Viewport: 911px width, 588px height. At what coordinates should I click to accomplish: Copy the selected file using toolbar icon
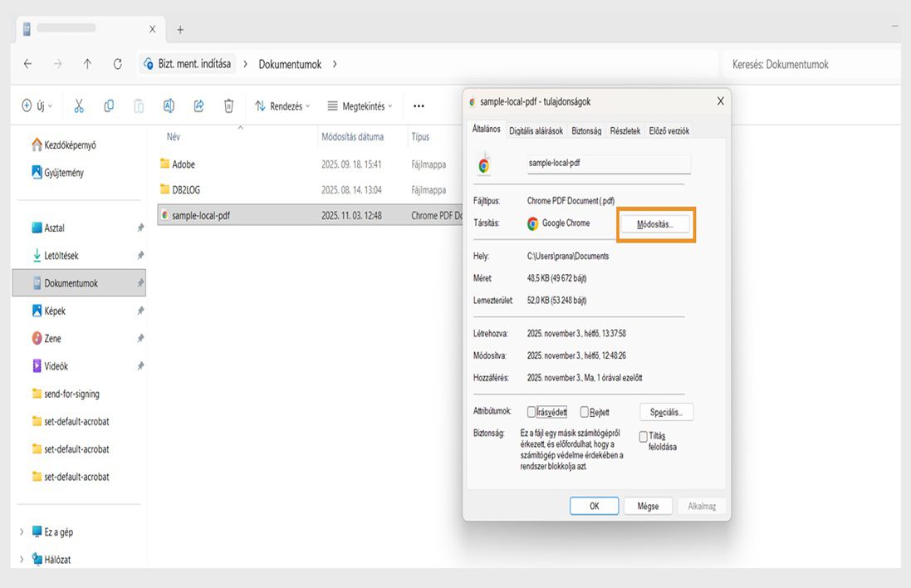tap(109, 105)
